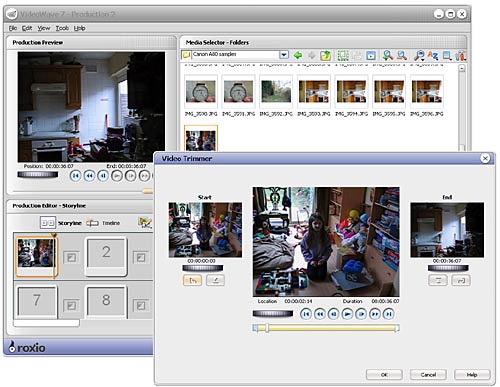Click the transition slot after panel 8
The height and width of the screenshot is (387, 500).
(x=141, y=305)
